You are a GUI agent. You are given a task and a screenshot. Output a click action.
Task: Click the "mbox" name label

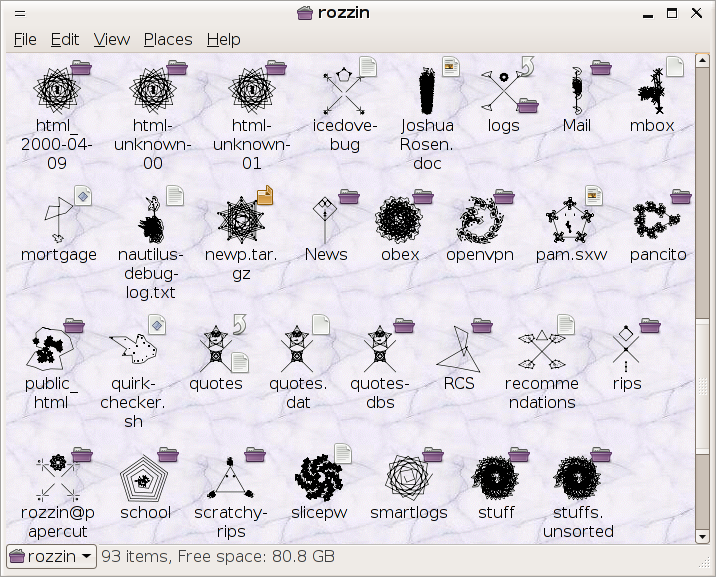coord(652,126)
